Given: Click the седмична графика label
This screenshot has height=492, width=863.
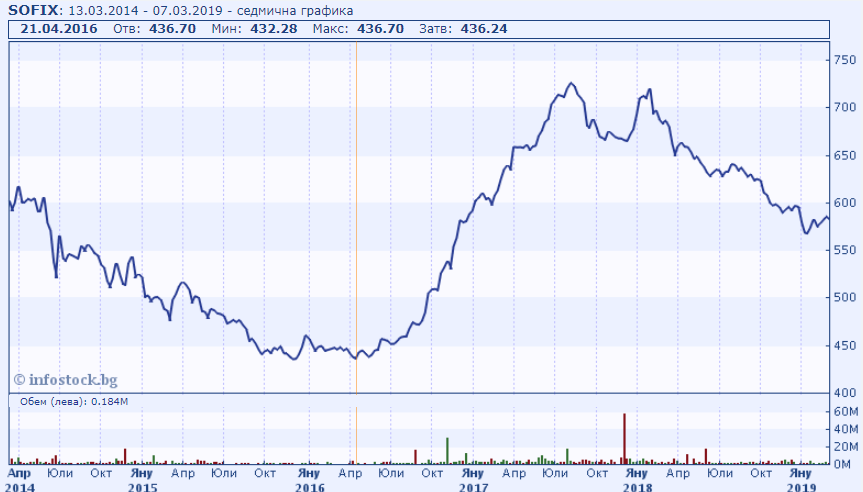Looking at the screenshot, I should point(295,11).
